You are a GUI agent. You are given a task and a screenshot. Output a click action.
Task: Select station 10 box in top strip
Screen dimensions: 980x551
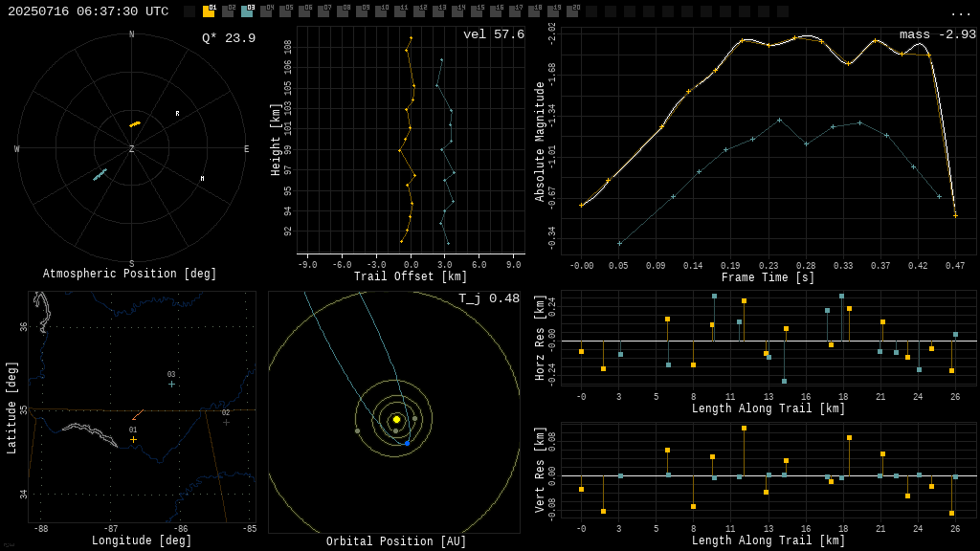pyautogui.click(x=381, y=11)
